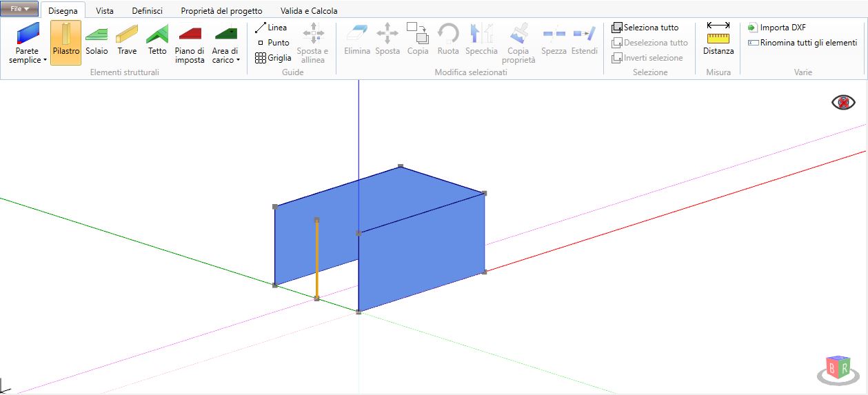Click Rinomina tutti gli elementi
Viewport: 868px width, 395px height.
pos(803,43)
